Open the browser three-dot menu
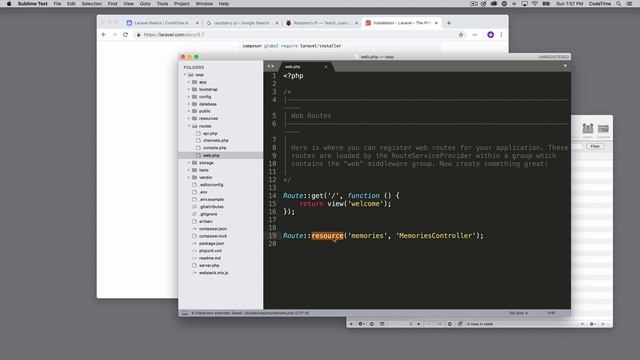 (x=501, y=35)
